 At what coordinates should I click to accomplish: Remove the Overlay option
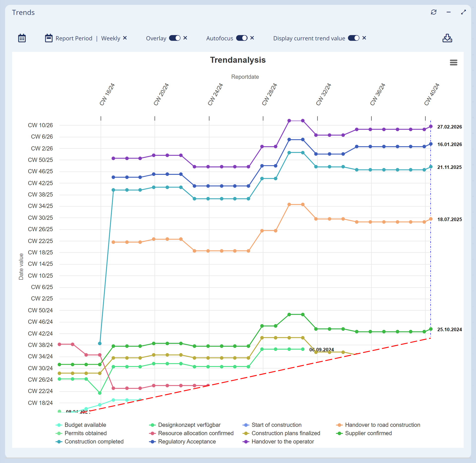click(x=185, y=38)
